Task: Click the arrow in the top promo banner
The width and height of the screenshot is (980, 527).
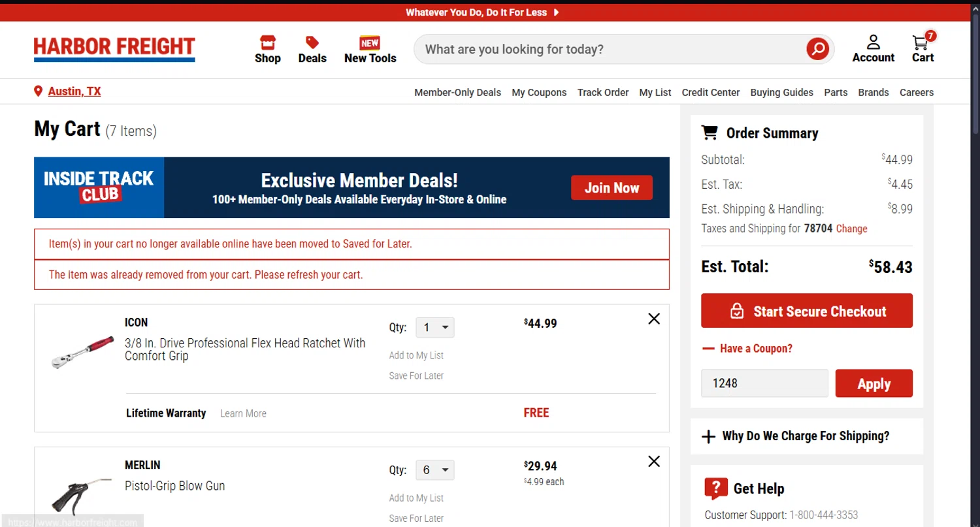Action: 556,12
